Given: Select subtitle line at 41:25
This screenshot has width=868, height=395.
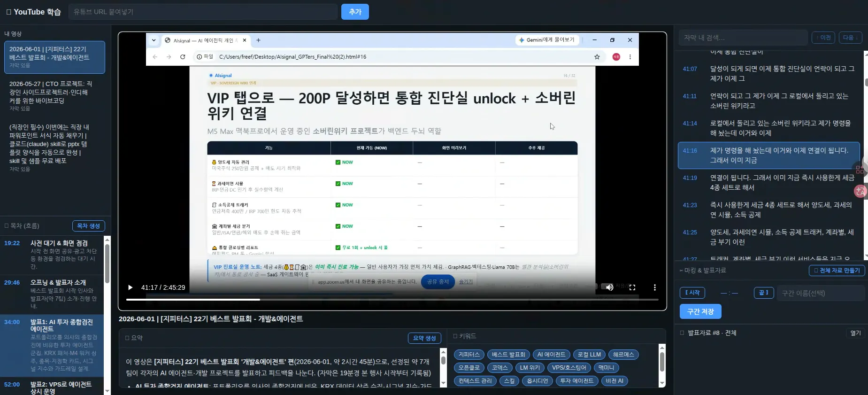Looking at the screenshot, I should (x=769, y=237).
